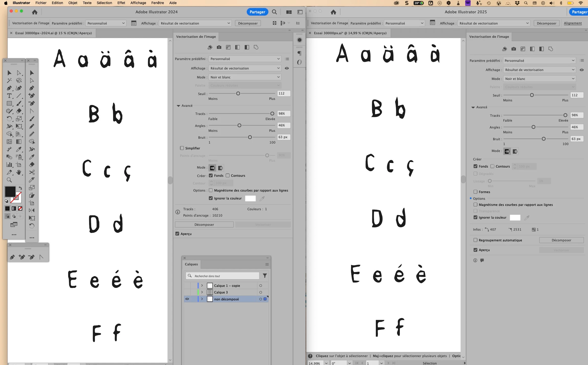Screen dimensions: 588x365
Task: Toggle visibility of non décomposé layer
Action: (187, 299)
